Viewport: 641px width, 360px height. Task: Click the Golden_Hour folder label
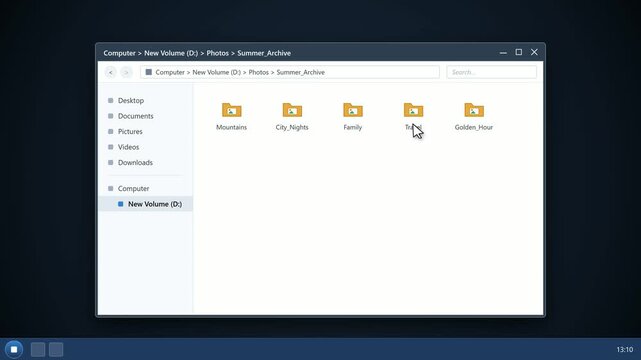[x=474, y=127]
